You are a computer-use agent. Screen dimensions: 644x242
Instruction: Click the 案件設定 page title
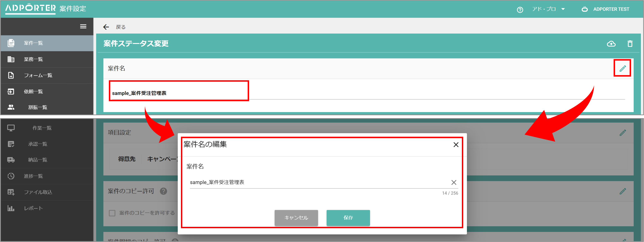tap(73, 9)
